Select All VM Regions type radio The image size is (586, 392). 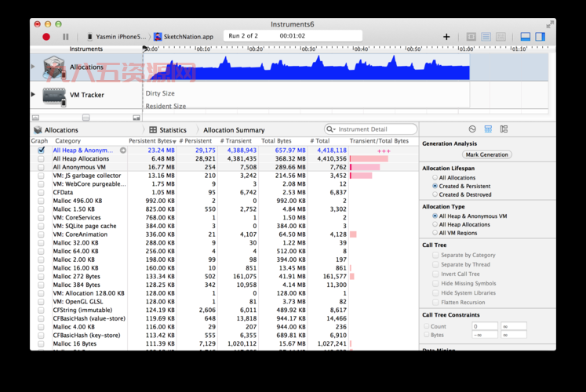(x=435, y=233)
